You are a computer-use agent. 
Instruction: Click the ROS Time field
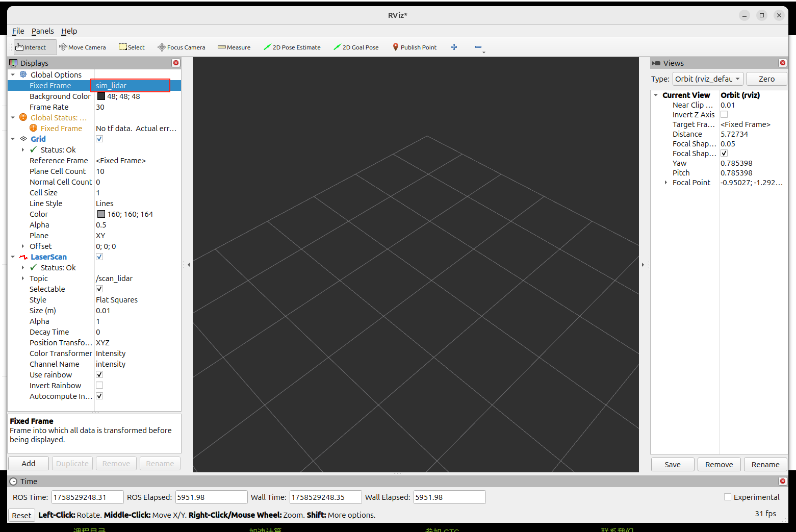pyautogui.click(x=87, y=497)
